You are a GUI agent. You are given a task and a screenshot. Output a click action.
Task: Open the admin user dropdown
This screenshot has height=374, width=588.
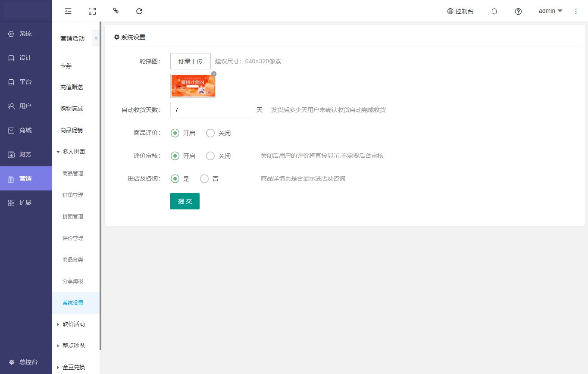pyautogui.click(x=550, y=11)
